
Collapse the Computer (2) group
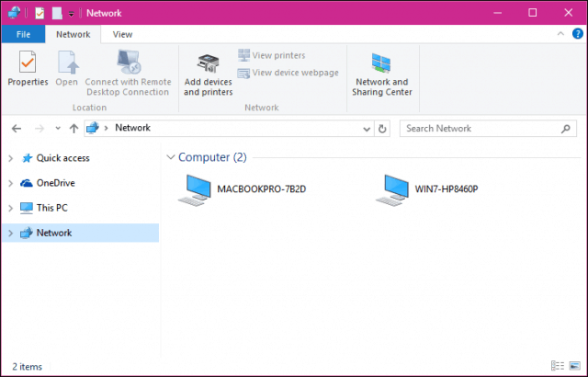[x=171, y=157]
